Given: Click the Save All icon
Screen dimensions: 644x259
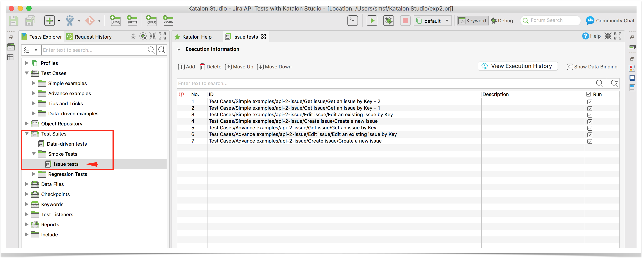Looking at the screenshot, I should pos(30,21).
